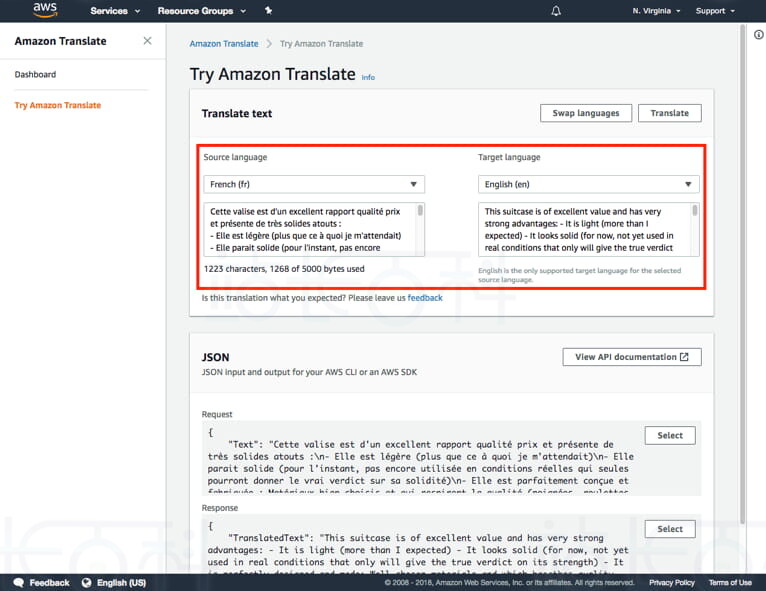Open the feedback link under translation
Image resolution: width=766 pixels, height=591 pixels.
pos(425,298)
